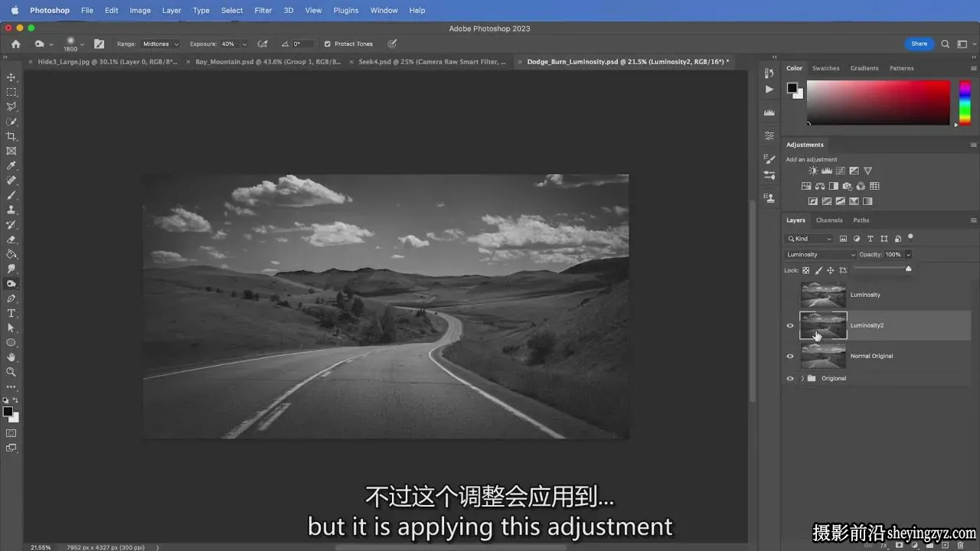Screen dimensions: 980x551
Task: Add a Brightness/Contrast adjustment
Action: tap(812, 171)
